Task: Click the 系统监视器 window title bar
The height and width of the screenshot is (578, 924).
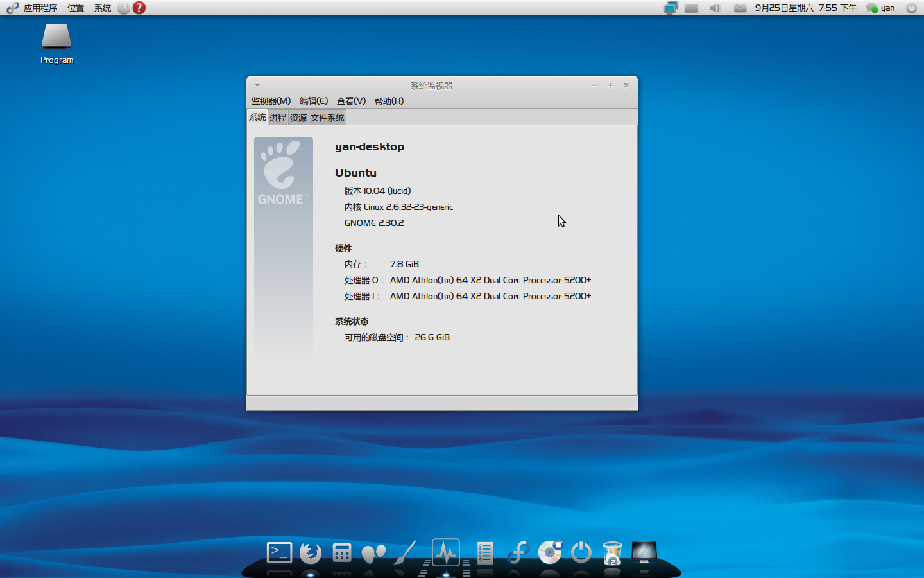Action: pyautogui.click(x=431, y=85)
